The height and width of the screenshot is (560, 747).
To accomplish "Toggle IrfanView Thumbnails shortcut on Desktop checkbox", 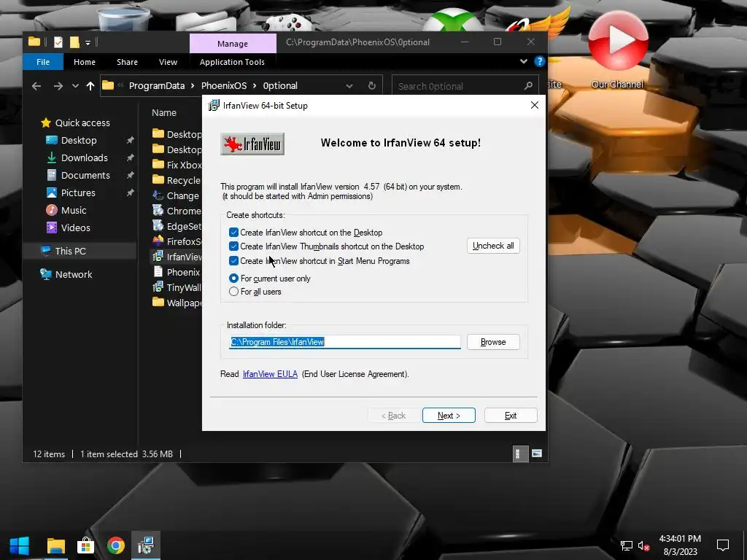I will point(233,246).
